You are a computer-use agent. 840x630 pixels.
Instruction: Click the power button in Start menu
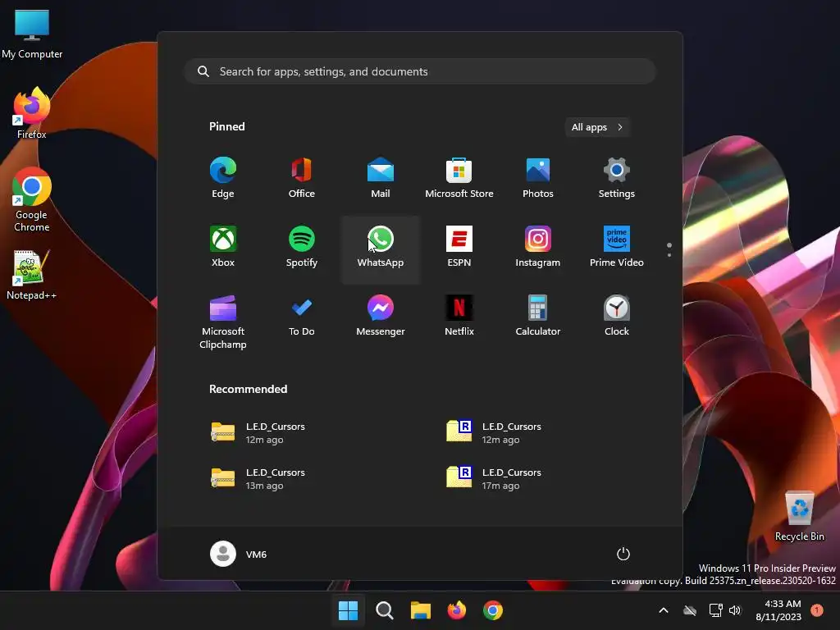click(x=623, y=554)
